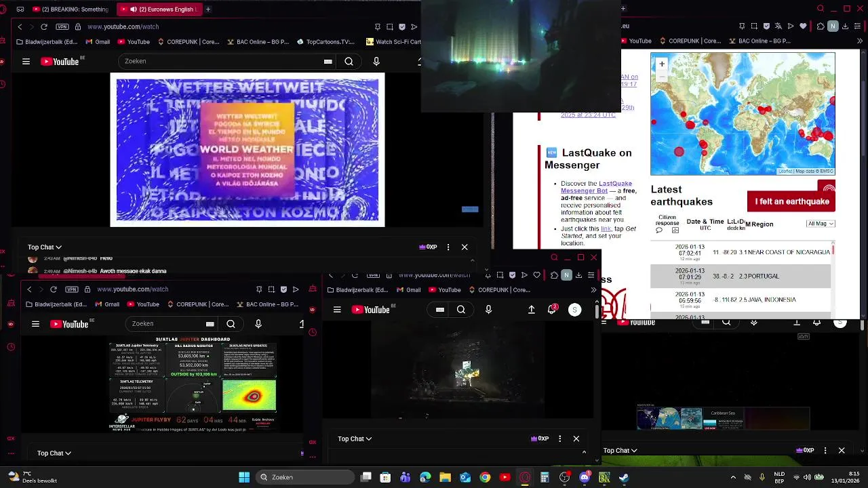Open privacy shield in Euronews window toolbar
This screenshot has height=488, width=868.
point(402,26)
